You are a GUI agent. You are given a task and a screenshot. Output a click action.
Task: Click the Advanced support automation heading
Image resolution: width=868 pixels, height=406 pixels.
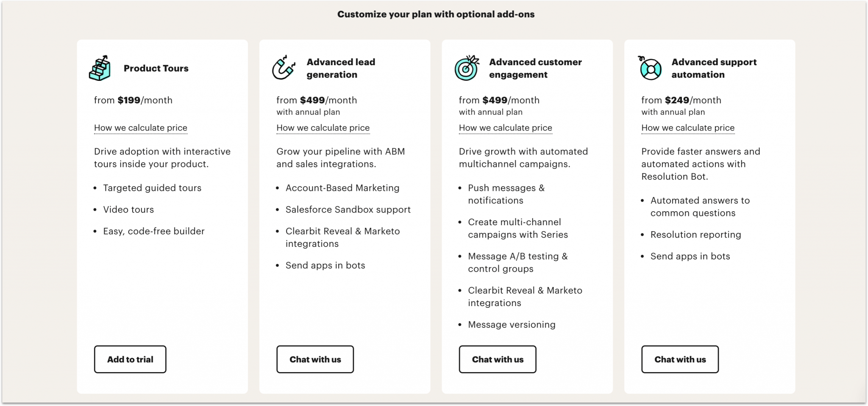point(714,68)
